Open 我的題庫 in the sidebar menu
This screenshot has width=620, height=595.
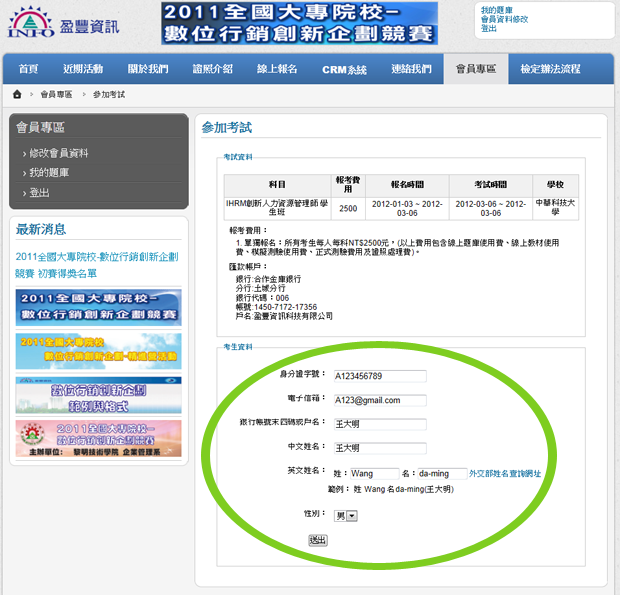point(49,173)
